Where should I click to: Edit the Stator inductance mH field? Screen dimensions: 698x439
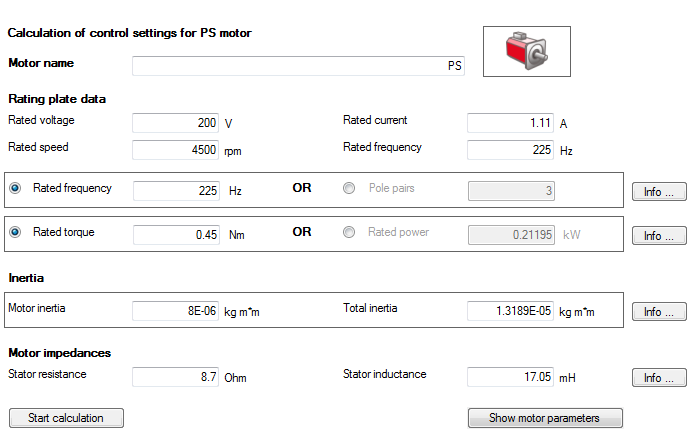[511, 377]
